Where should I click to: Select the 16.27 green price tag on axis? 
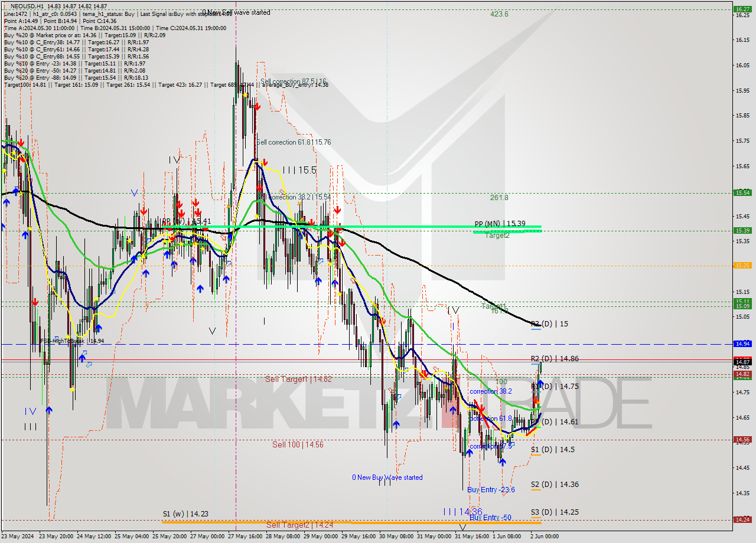[742, 9]
